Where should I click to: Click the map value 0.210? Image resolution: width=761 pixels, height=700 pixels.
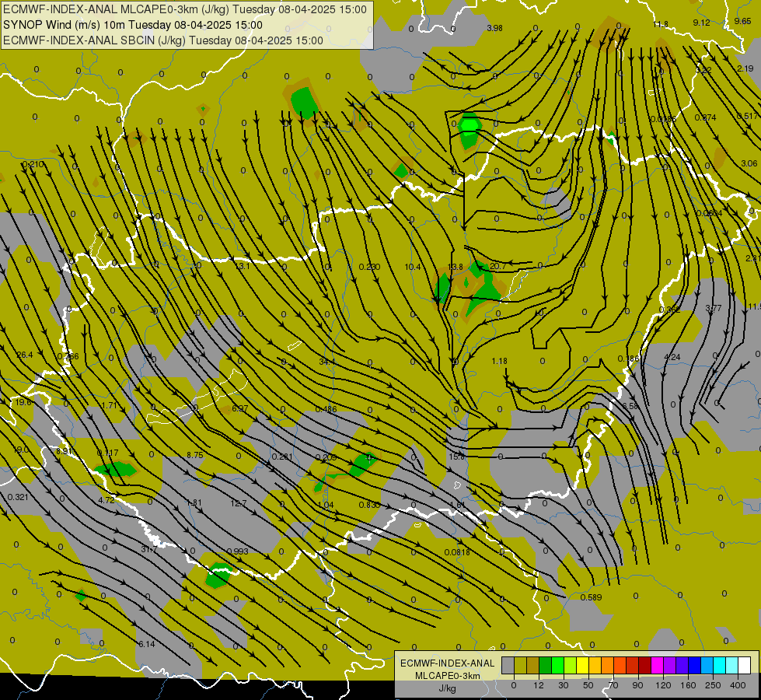[33, 164]
